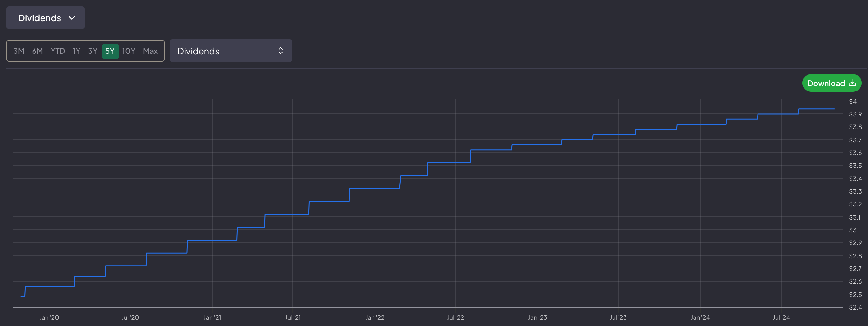
Task: Click the up-down arrows on Dividends selector
Action: tap(281, 51)
